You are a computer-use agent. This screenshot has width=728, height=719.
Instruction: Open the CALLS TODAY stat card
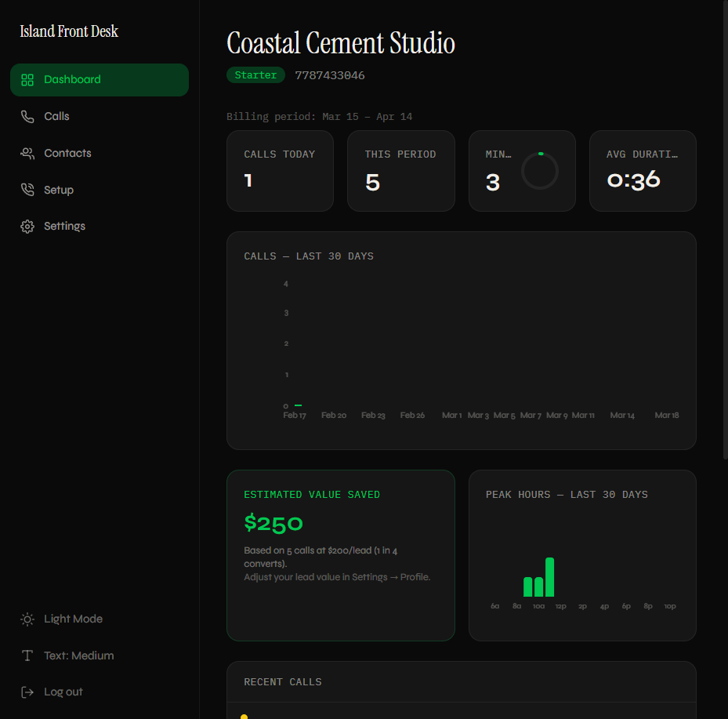[x=280, y=171]
